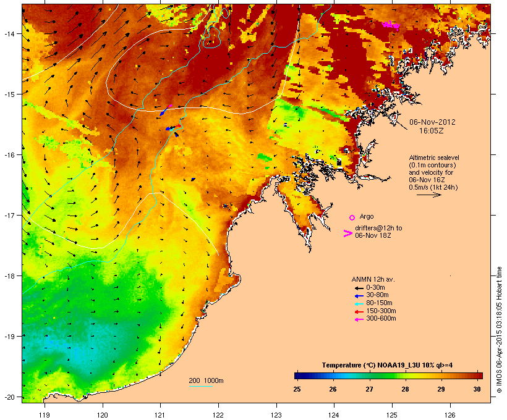
Task: Click the black 0-30m legend arrow
Action: pos(359,288)
